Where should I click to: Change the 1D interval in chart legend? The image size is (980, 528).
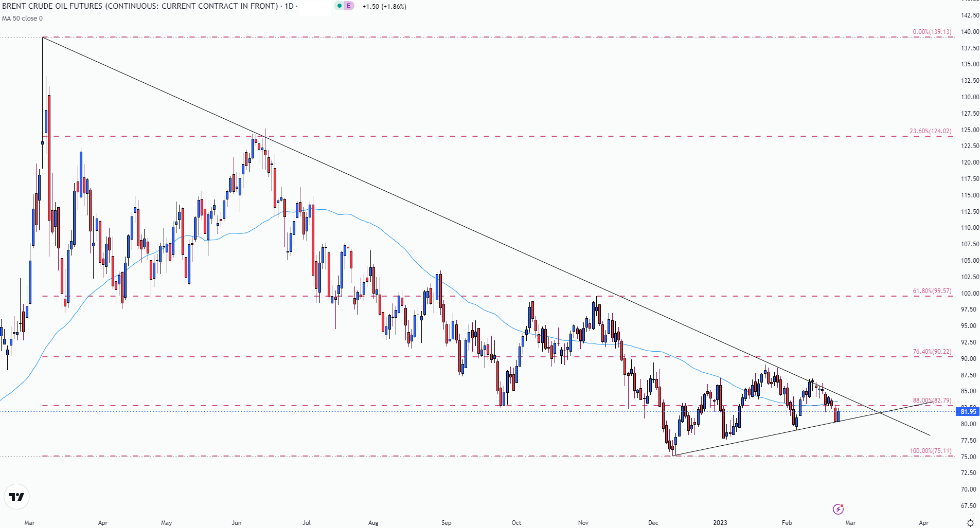[x=289, y=6]
